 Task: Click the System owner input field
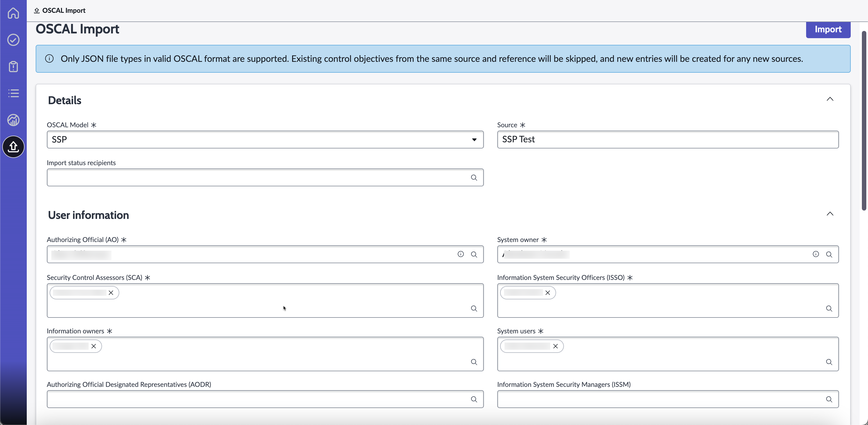668,254
